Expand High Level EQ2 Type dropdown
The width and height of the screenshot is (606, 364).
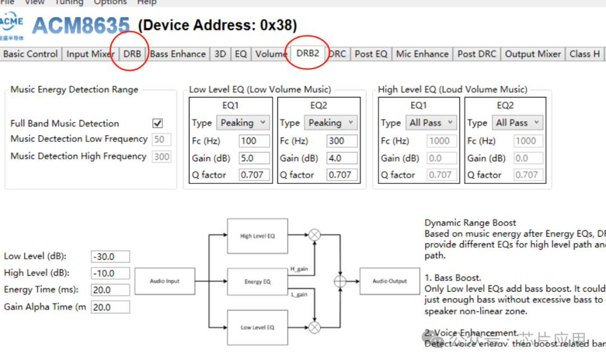517,123
